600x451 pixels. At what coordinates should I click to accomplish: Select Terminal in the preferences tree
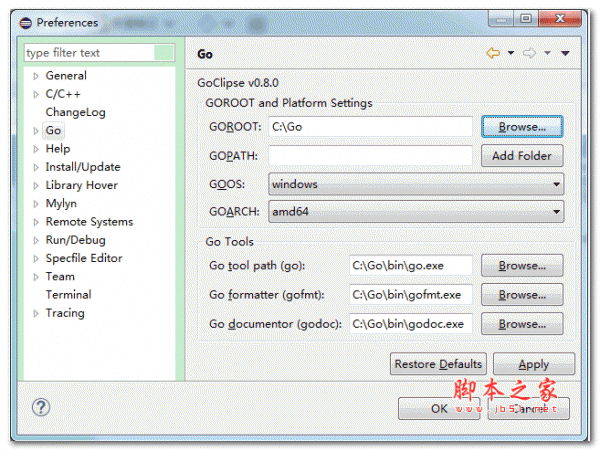(68, 295)
